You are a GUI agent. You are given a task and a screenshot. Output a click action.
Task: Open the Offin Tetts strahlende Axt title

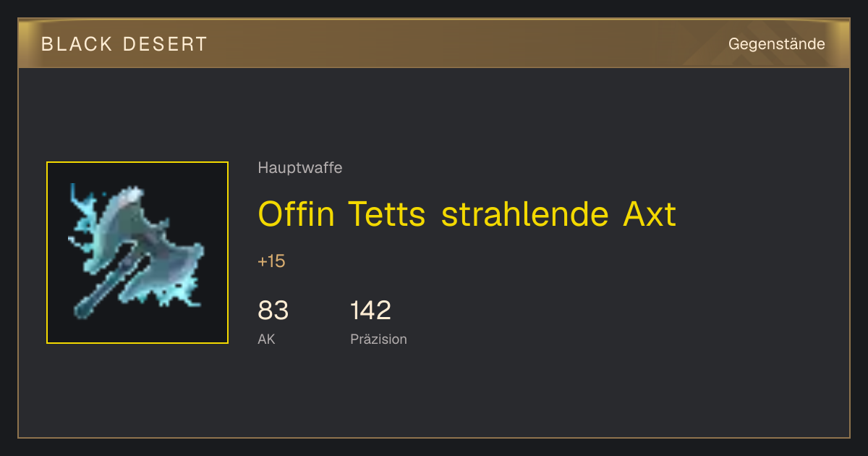pyautogui.click(x=467, y=214)
